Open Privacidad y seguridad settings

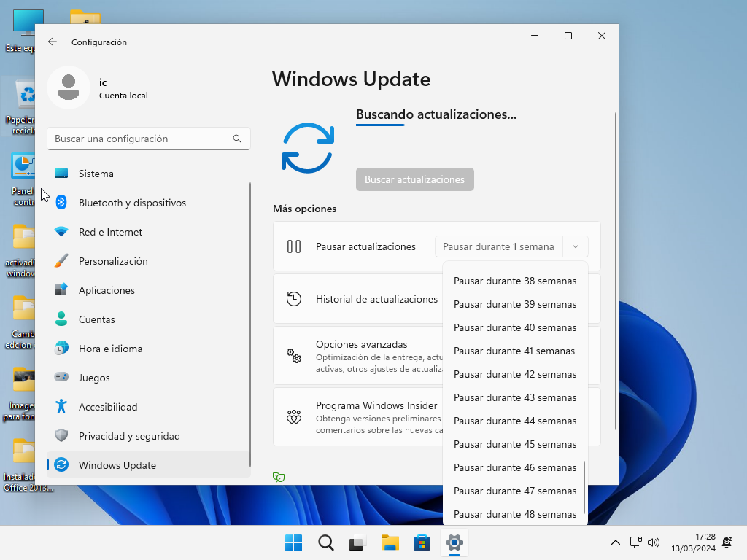(x=147, y=436)
